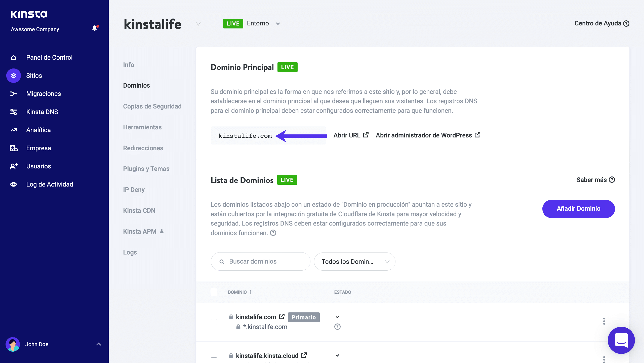The image size is (644, 363).
Task: Click the Buscar dominios search field
Action: tap(260, 262)
